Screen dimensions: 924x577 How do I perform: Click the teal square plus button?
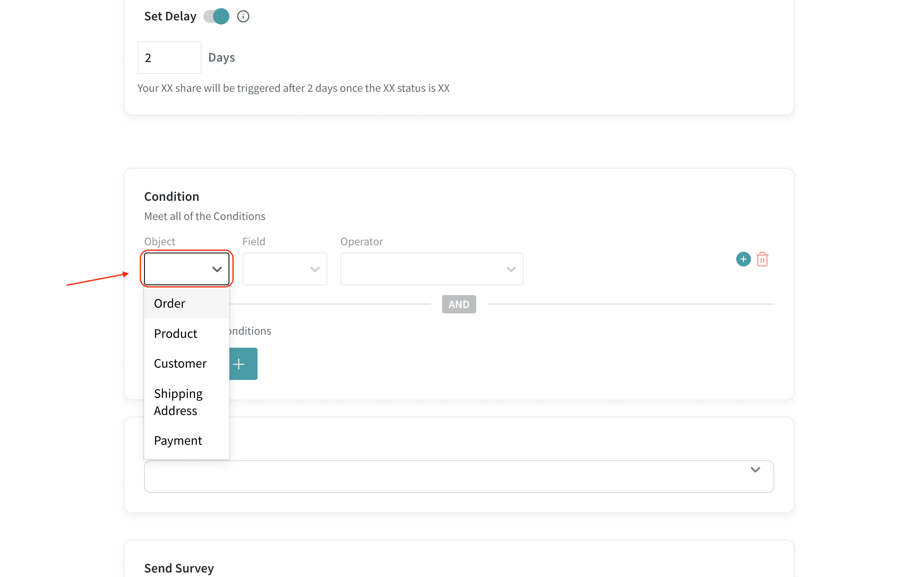tap(243, 364)
